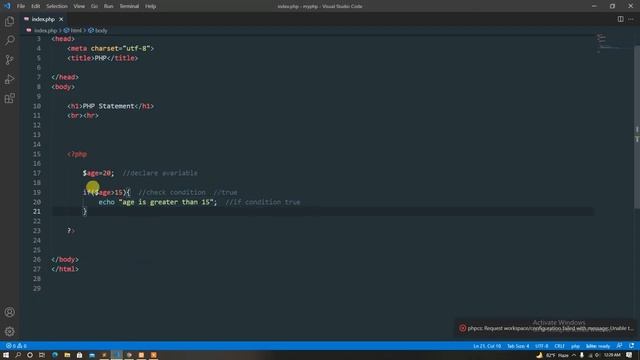640x360 pixels.
Task: Change UTF-8 file encoding
Action: (542, 346)
